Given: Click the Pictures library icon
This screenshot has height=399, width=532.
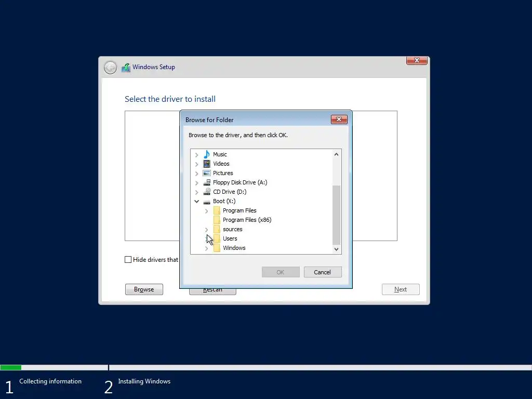Looking at the screenshot, I should pyautogui.click(x=207, y=173).
